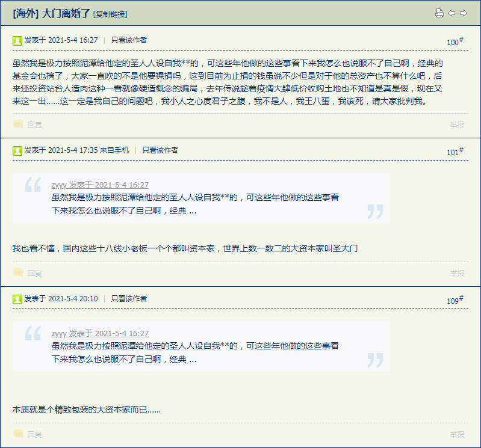Report post 100 with 举报
This screenshot has height=448, width=481.
[x=457, y=124]
